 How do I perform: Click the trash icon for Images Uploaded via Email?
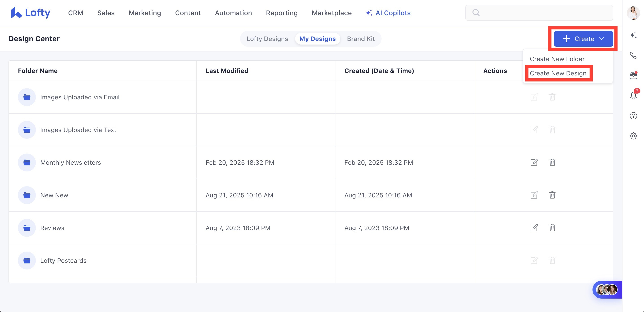[552, 97]
